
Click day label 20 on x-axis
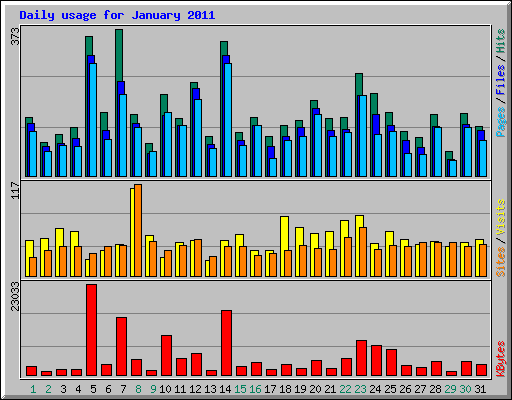click(315, 389)
